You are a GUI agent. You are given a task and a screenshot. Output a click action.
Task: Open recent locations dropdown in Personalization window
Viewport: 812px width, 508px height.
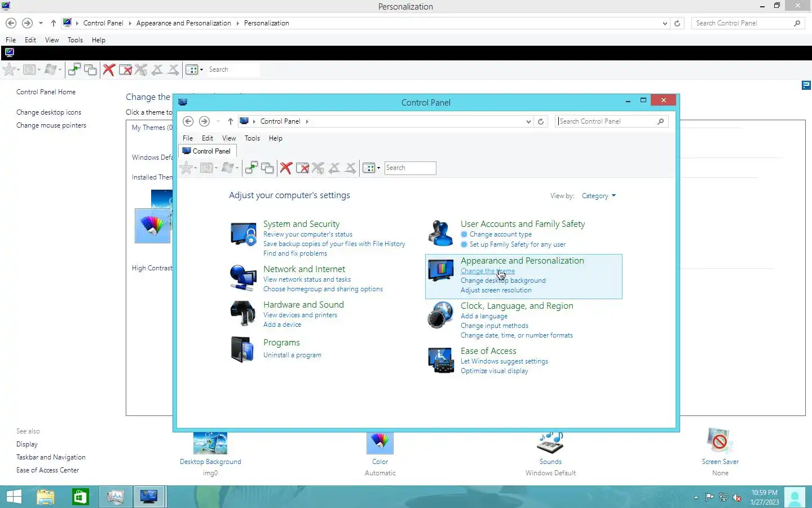click(x=41, y=23)
